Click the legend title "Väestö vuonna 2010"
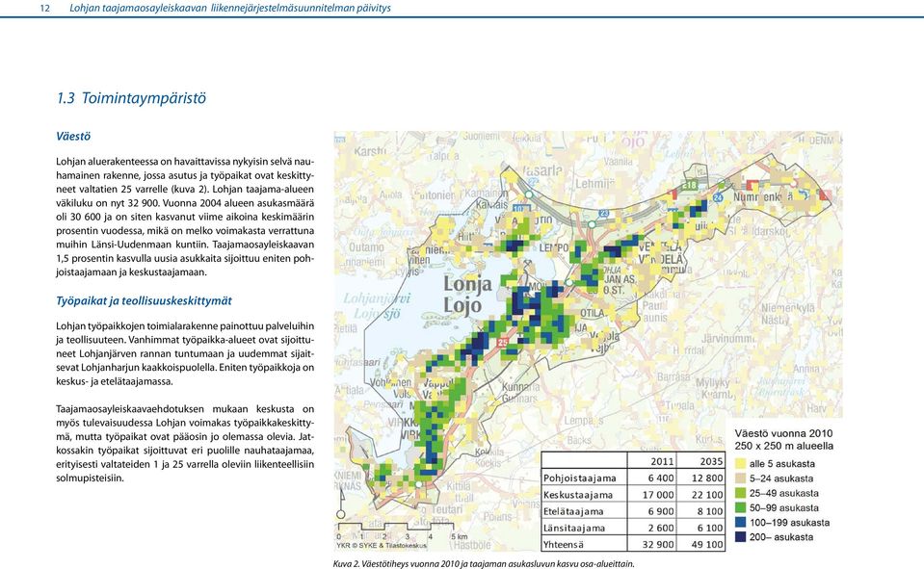Image resolution: width=924 pixels, height=569 pixels. pyautogui.click(x=783, y=433)
